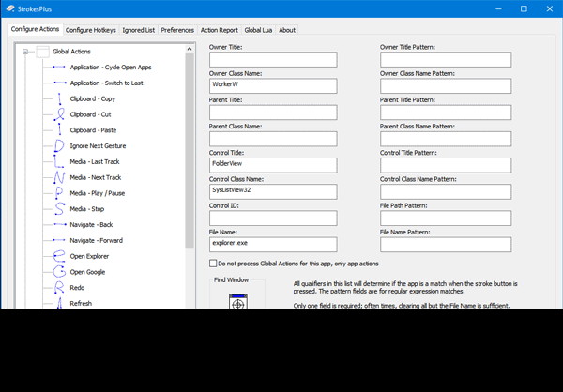Click the Open Explorer e gesture icon

(59, 256)
